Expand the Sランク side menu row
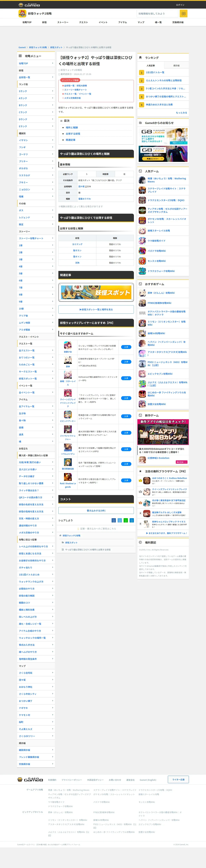The image size is (206, 868). 36,91
